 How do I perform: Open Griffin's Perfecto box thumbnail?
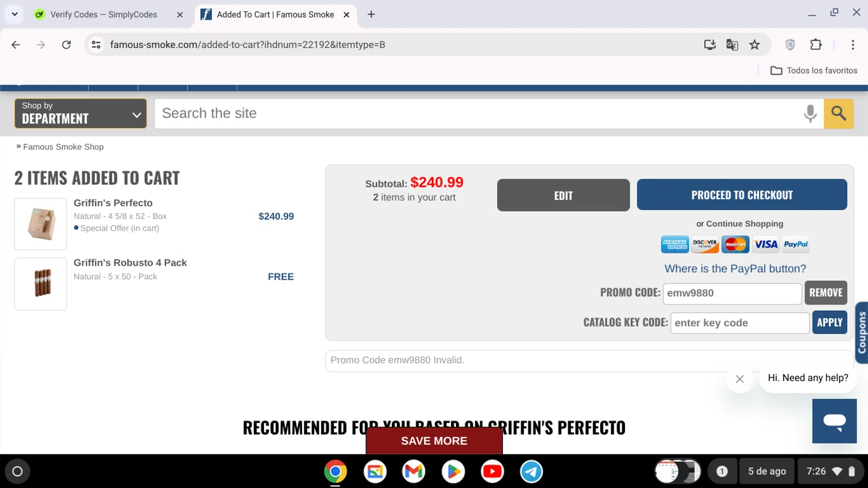point(41,224)
